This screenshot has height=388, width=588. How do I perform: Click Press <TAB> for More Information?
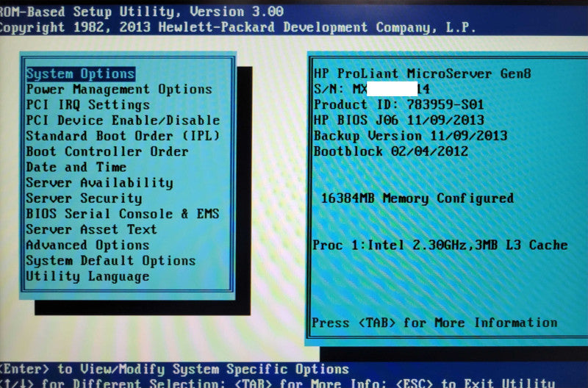(434, 323)
